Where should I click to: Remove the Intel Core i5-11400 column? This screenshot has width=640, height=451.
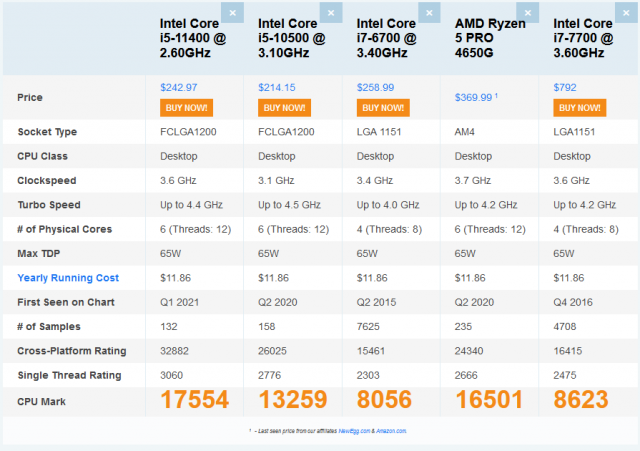(x=232, y=13)
